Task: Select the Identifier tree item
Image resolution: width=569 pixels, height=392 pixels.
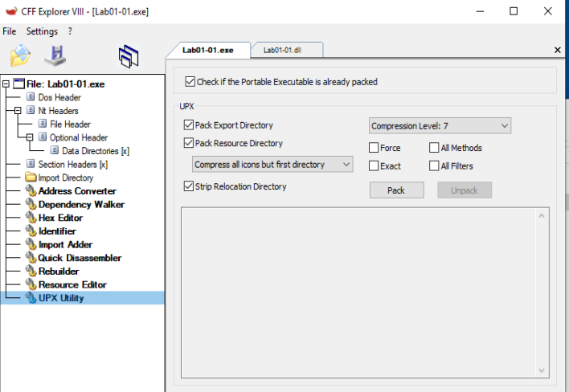Action: [57, 231]
